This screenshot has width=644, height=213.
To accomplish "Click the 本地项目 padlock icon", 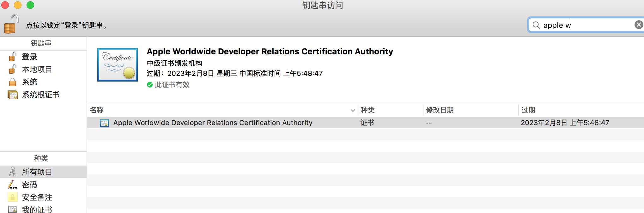I will [13, 69].
